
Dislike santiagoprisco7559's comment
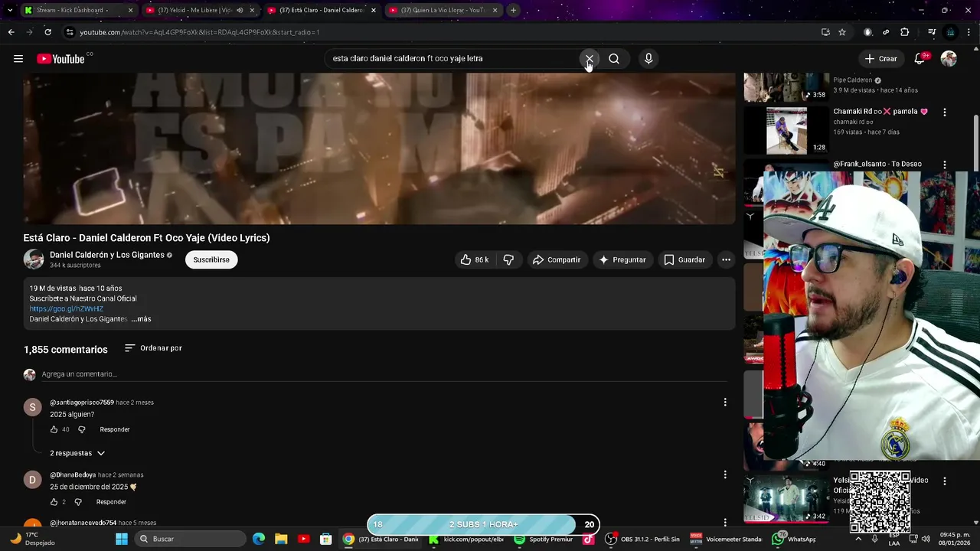pos(82,430)
